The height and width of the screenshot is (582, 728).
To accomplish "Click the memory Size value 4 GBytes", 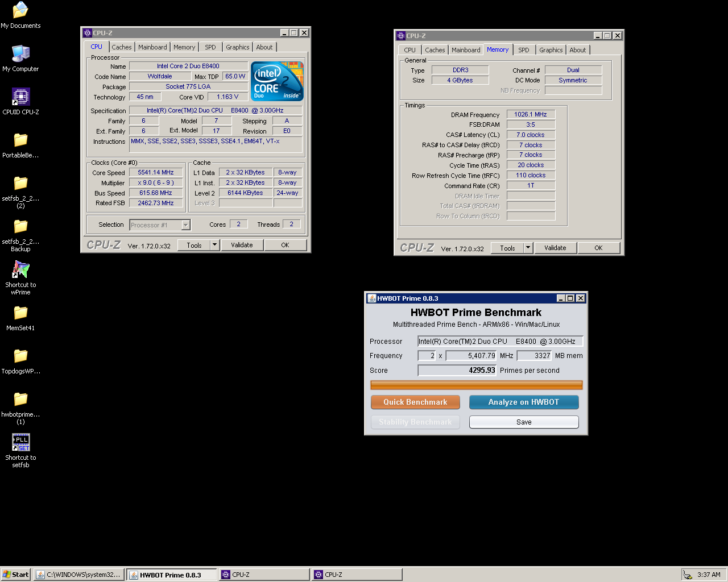I will [x=460, y=80].
